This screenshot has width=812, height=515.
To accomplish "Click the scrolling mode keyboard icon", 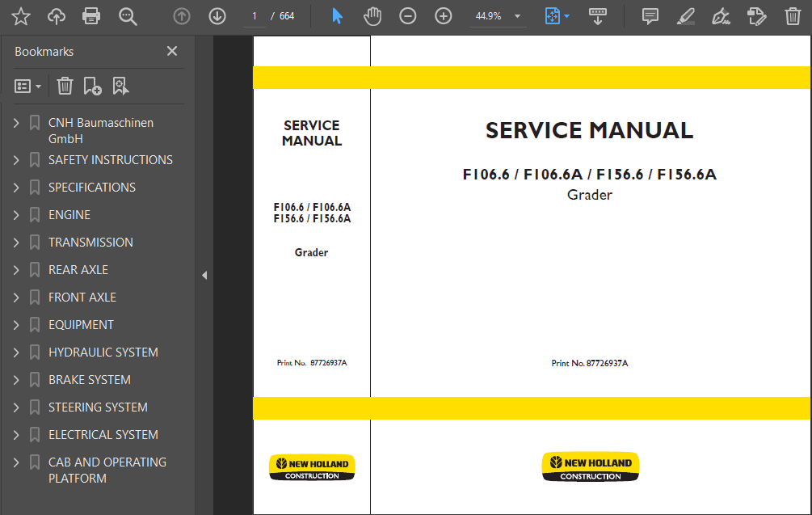I will click(598, 17).
